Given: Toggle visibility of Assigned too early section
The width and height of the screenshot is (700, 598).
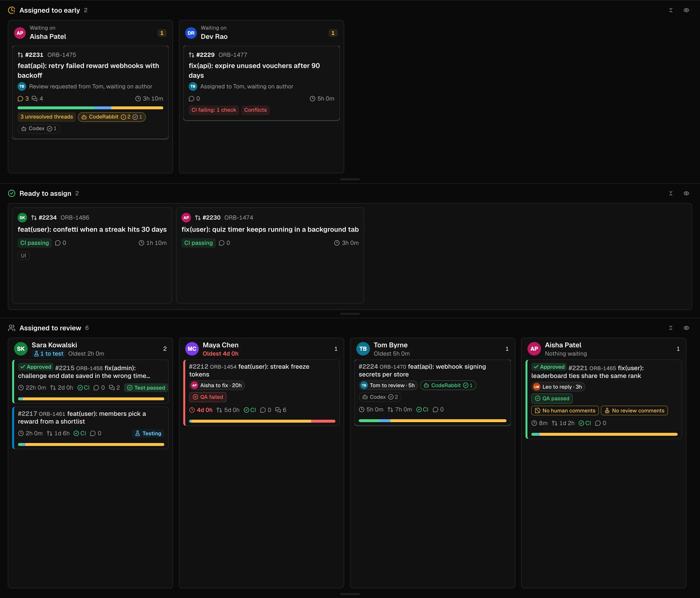Looking at the screenshot, I should coord(686,10).
